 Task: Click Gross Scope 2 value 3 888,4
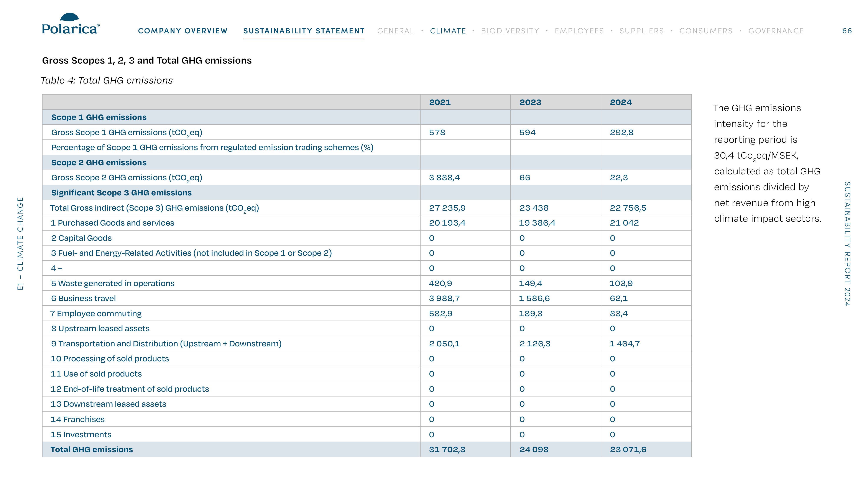tap(444, 177)
